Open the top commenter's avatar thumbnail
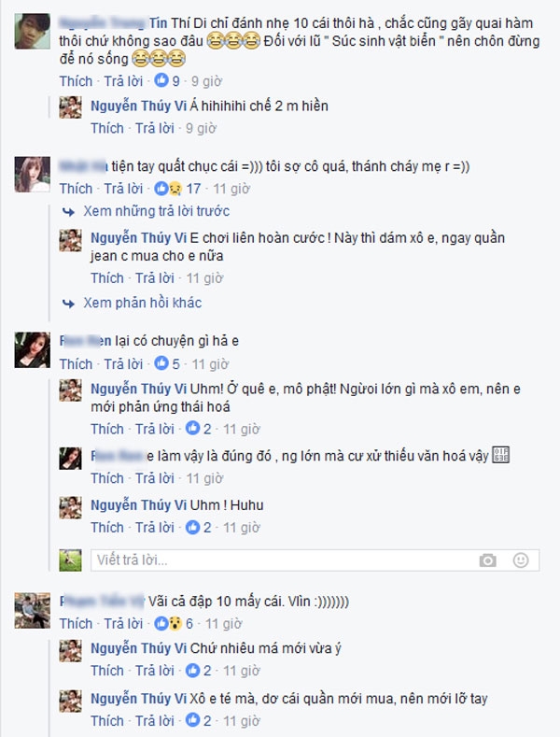This screenshot has width=560, height=737. [x=33, y=31]
